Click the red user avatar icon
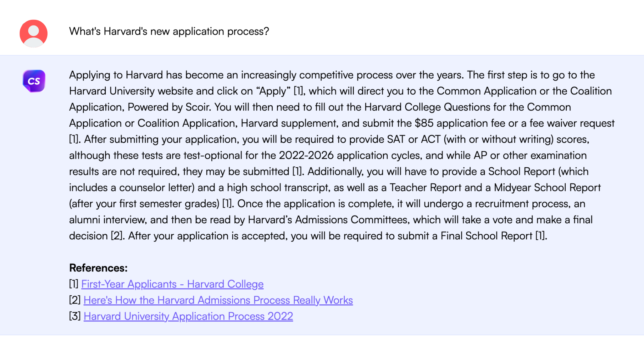The height and width of the screenshot is (346, 644). [34, 33]
